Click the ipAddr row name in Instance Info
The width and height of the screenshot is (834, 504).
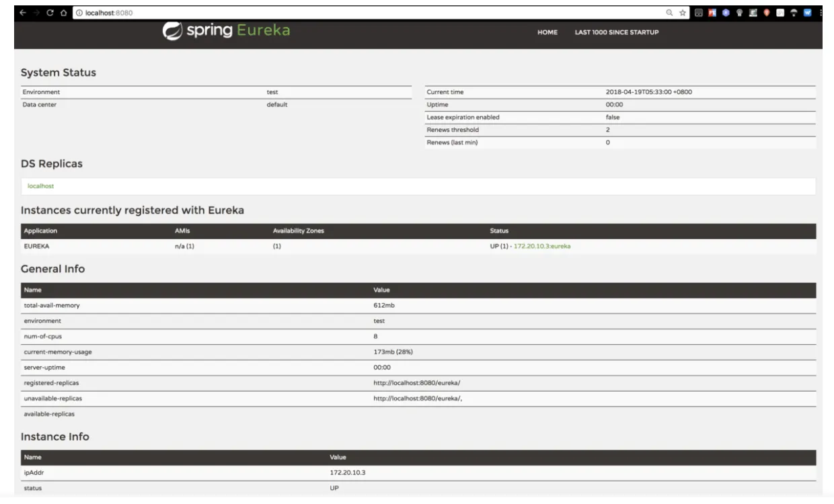pos(34,472)
